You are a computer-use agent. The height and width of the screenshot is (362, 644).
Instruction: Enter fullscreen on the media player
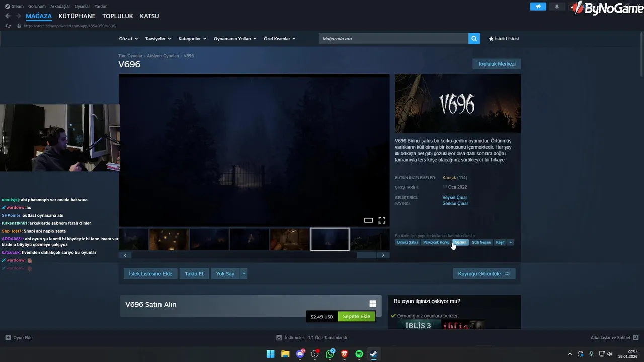pyautogui.click(x=382, y=220)
